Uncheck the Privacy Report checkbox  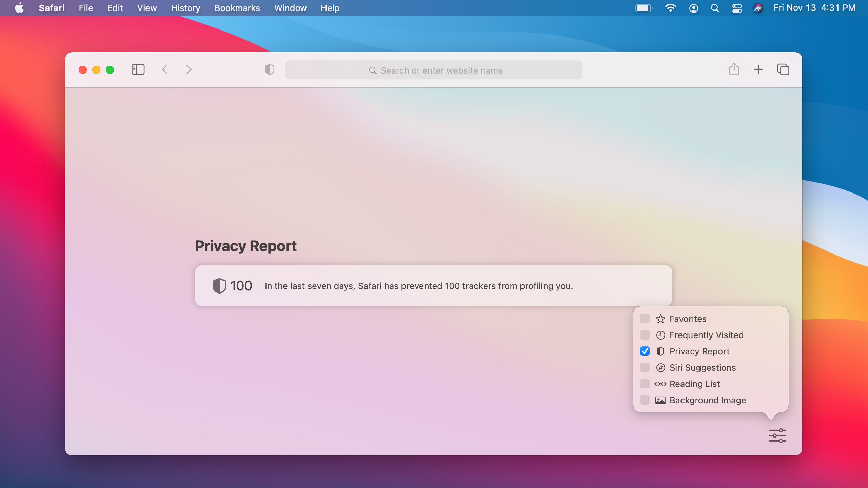pos(645,351)
